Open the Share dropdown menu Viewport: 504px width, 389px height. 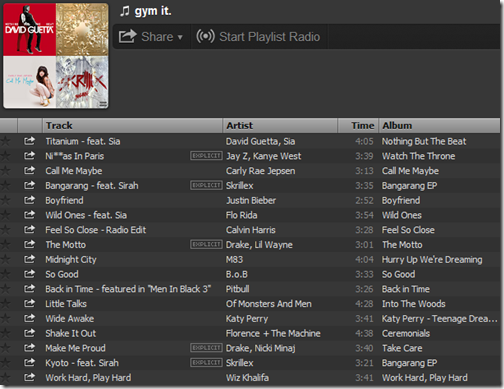(151, 37)
